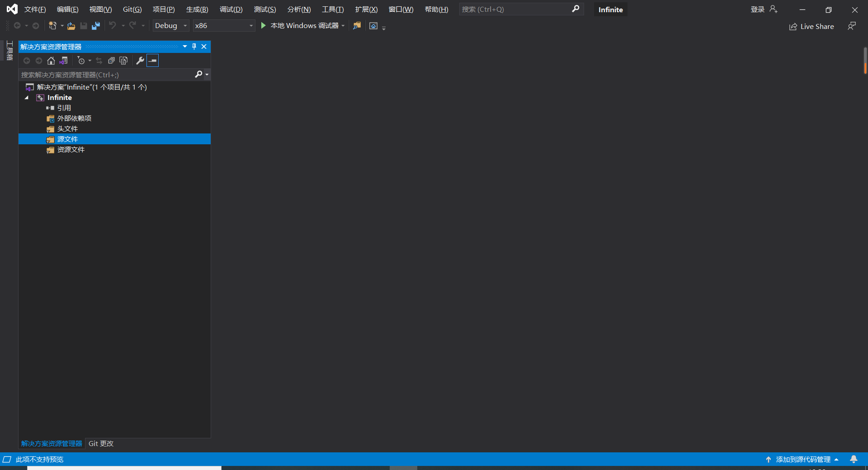868x470 pixels.
Task: Toggle auto-hide pin on Solution Explorer
Action: point(194,47)
